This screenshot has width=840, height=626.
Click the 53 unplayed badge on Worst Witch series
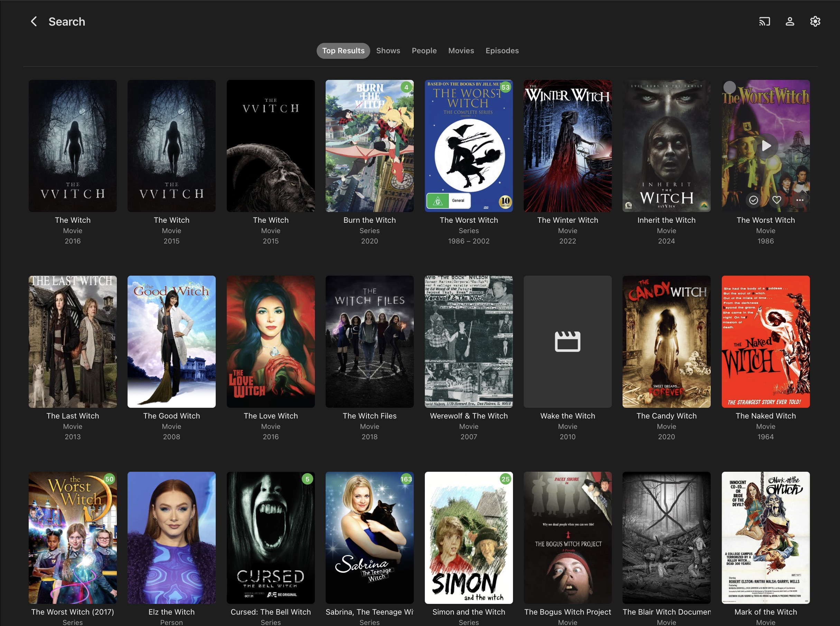(x=505, y=88)
